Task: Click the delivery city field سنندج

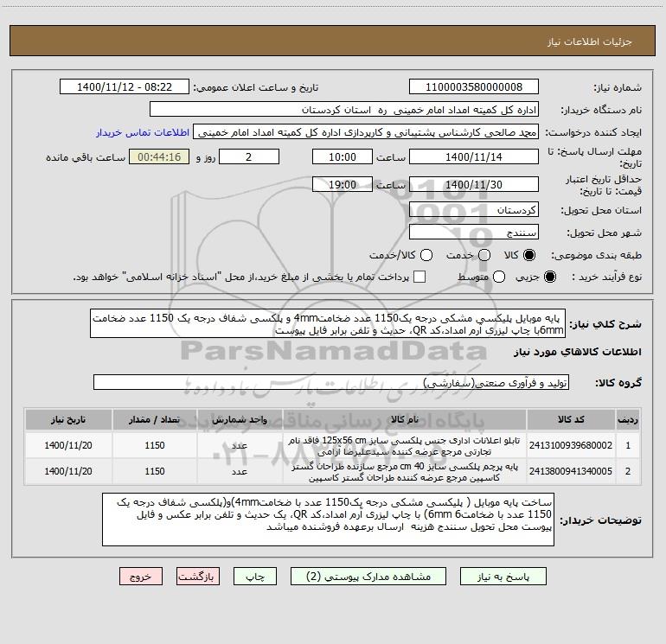Action: [x=474, y=233]
